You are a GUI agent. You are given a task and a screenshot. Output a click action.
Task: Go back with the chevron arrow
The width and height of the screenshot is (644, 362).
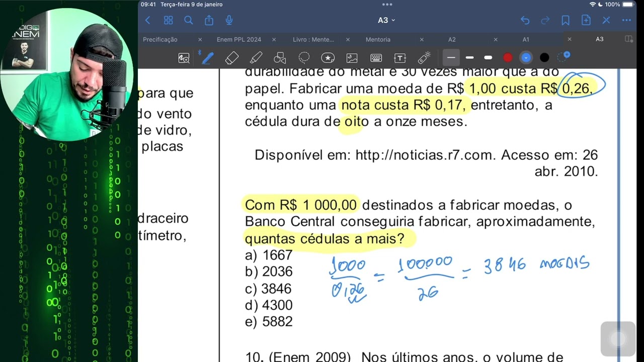pyautogui.click(x=147, y=20)
